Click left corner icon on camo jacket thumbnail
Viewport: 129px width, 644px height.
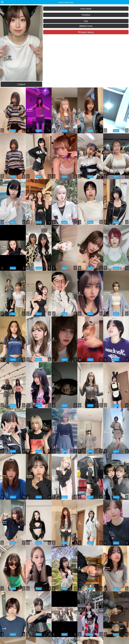(54, 131)
